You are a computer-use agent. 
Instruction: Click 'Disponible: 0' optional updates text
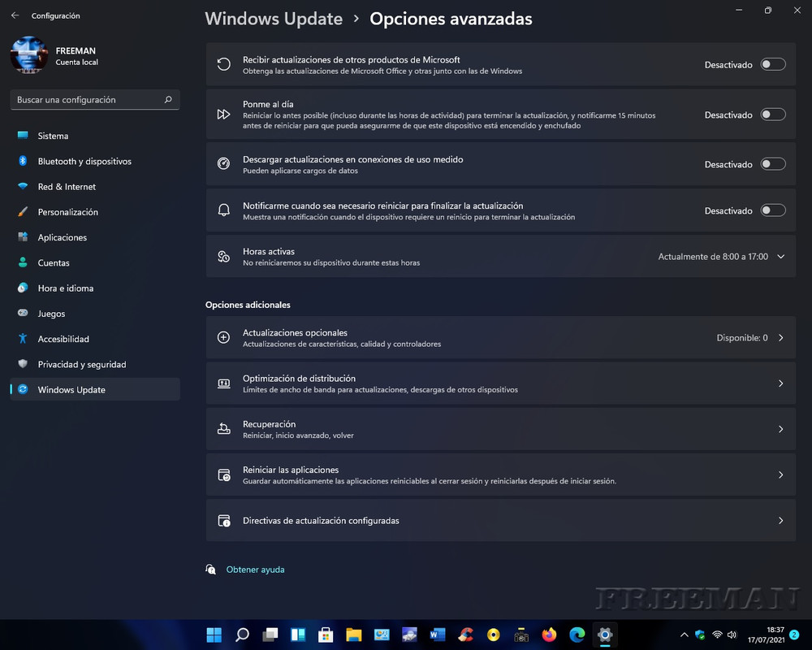[x=742, y=338]
